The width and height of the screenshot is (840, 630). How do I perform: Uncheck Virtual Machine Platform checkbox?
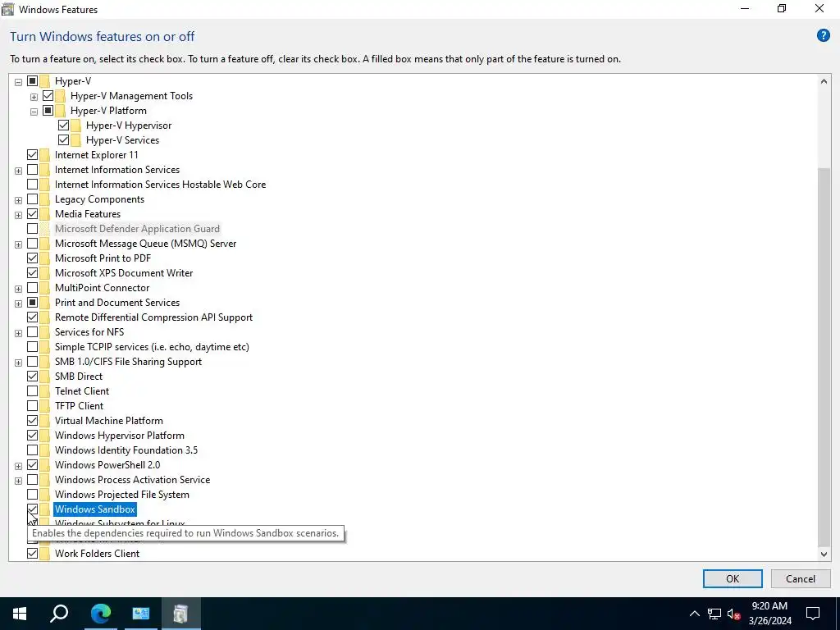32,421
